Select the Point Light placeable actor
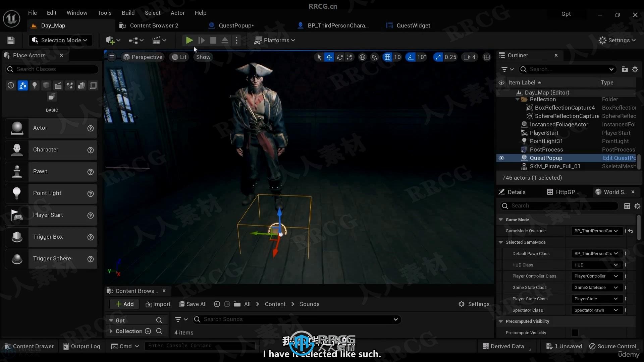The height and width of the screenshot is (362, 644). (x=51, y=193)
